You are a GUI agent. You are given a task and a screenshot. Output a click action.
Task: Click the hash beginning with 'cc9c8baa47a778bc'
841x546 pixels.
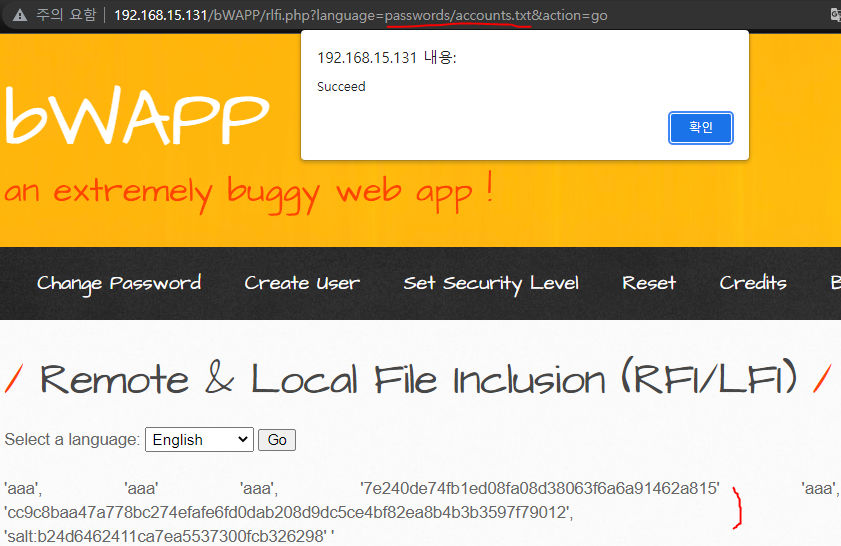[x=289, y=513]
